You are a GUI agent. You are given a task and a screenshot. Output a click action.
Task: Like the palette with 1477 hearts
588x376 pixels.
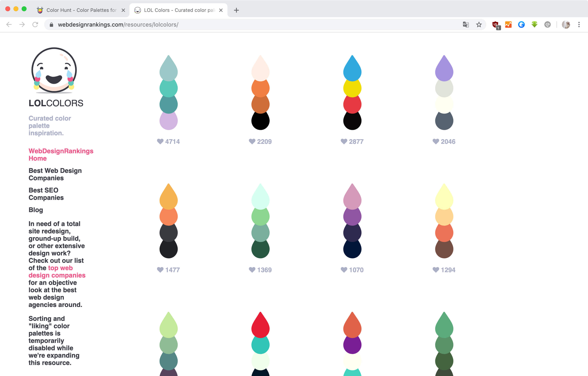point(160,270)
